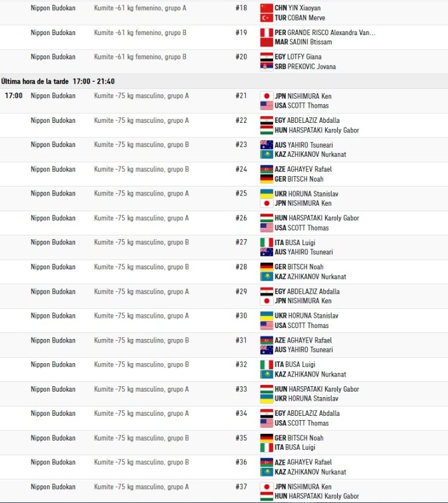
Task: Click the 'Kumite -61 kg femenino, grupo A' event
Action: [x=140, y=8]
